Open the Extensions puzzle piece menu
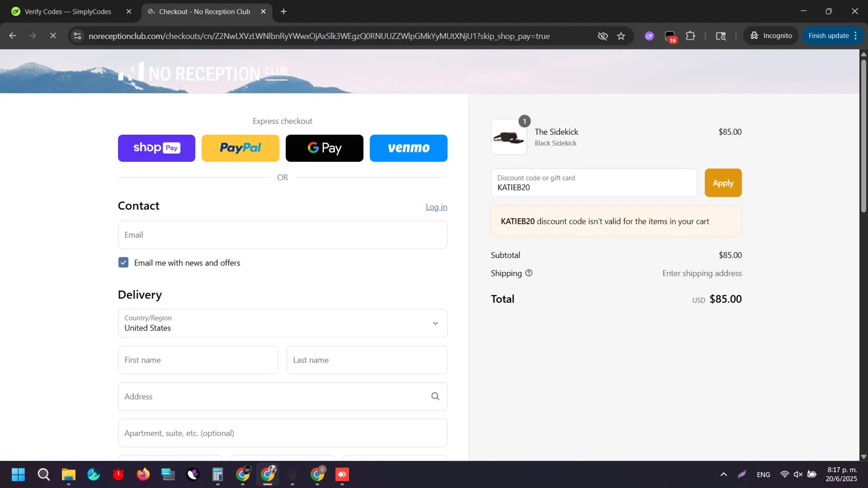868x488 pixels. click(x=691, y=36)
